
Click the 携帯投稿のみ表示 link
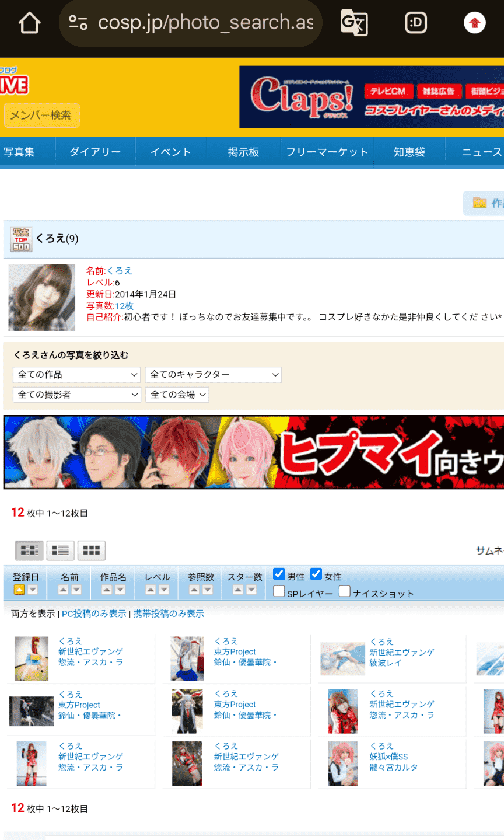coord(169,614)
